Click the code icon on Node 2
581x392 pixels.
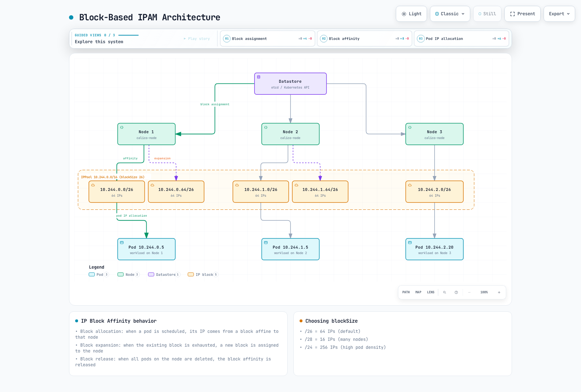tap(266, 127)
